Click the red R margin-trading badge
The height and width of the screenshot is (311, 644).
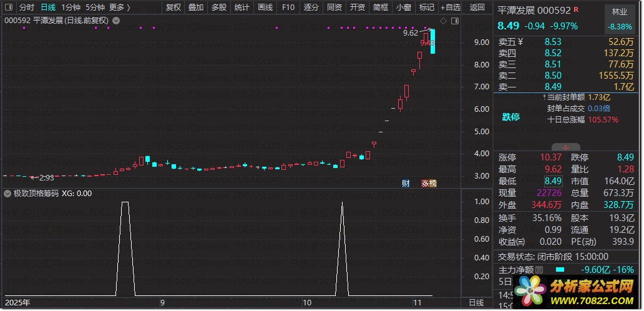tap(576, 9)
